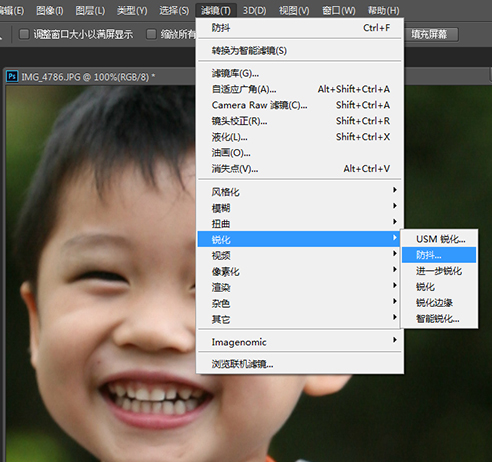This screenshot has width=492, height=462.
Task: Choose 防抖 Ctrl+F at the top of the menu
Action: (x=300, y=28)
